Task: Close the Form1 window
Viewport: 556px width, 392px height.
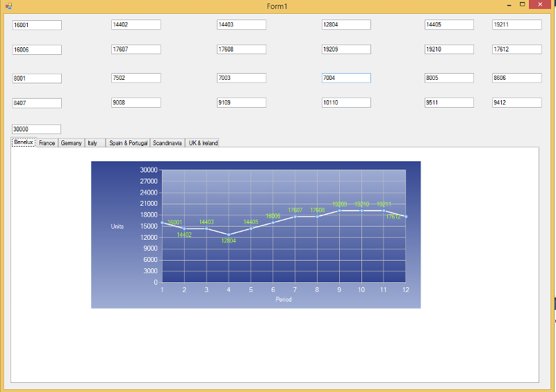Action: (x=540, y=5)
